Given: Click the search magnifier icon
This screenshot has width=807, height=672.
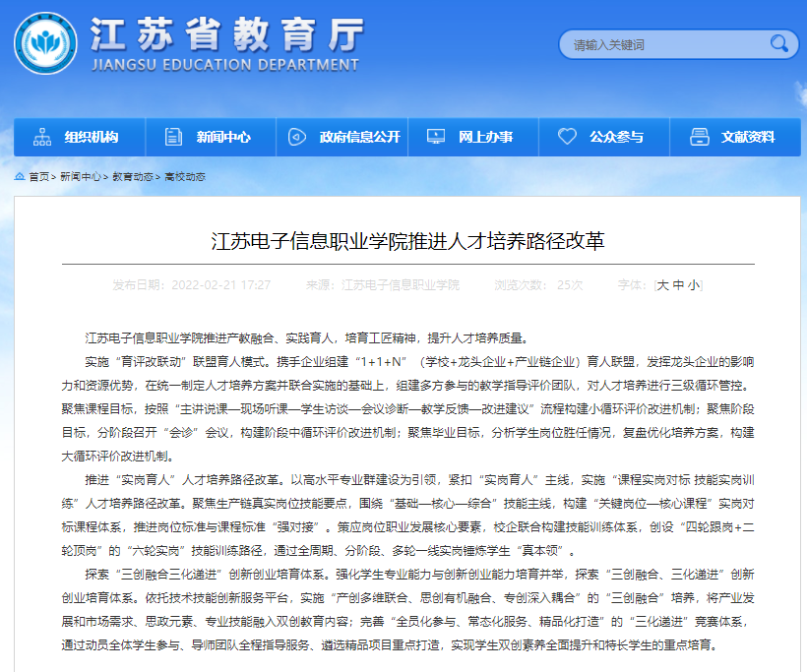Looking at the screenshot, I should pyautogui.click(x=778, y=44).
